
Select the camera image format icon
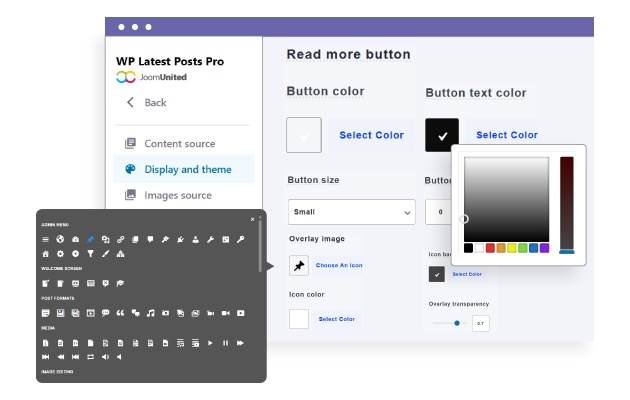(x=166, y=313)
